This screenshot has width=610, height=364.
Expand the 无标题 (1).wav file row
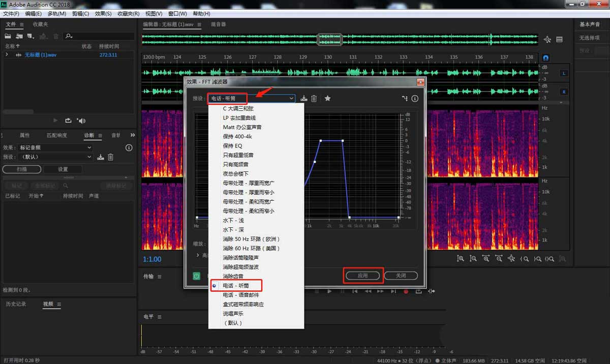7,54
